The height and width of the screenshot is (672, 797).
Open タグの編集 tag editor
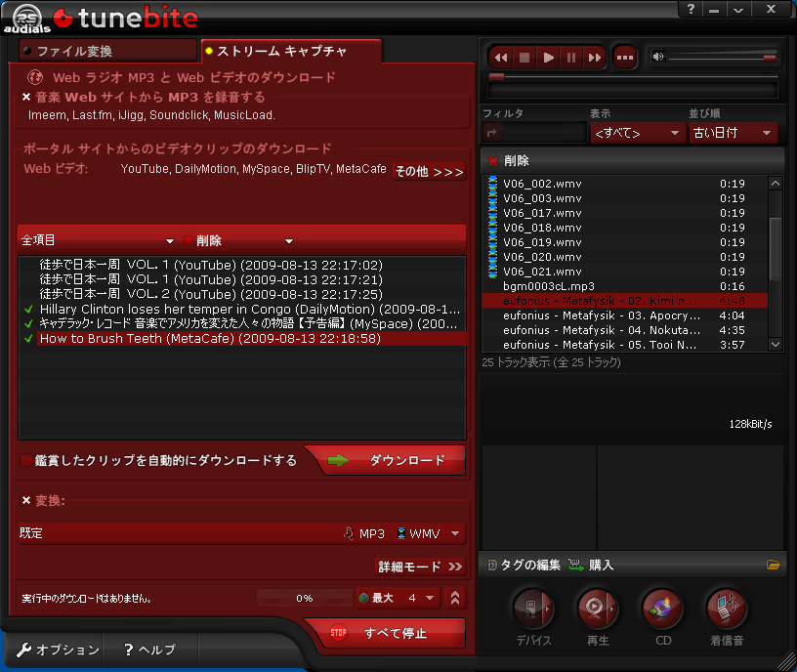tap(524, 565)
